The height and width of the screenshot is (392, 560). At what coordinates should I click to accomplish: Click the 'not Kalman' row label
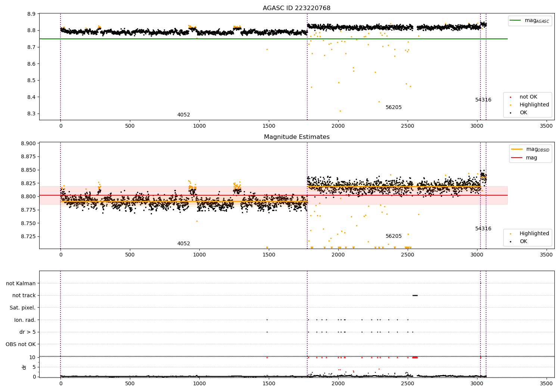point(21,284)
